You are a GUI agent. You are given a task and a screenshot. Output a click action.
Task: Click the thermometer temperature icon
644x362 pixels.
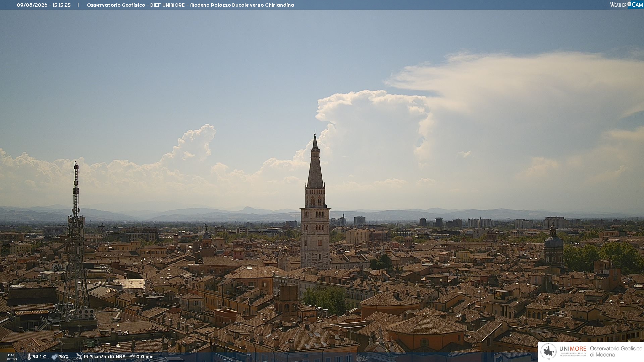29,357
